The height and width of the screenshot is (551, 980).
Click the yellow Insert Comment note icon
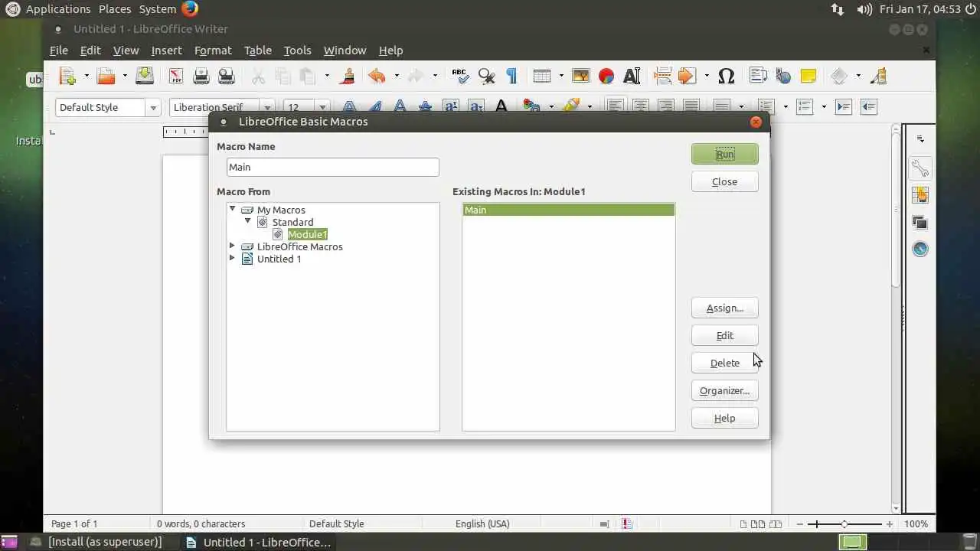[x=808, y=76]
